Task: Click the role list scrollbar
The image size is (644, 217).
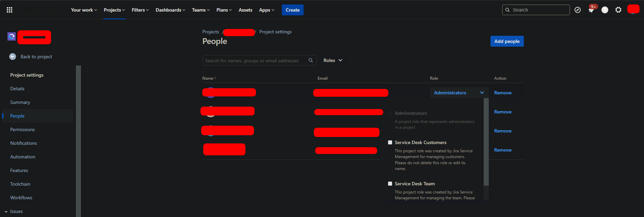Action: pyautogui.click(x=486, y=142)
